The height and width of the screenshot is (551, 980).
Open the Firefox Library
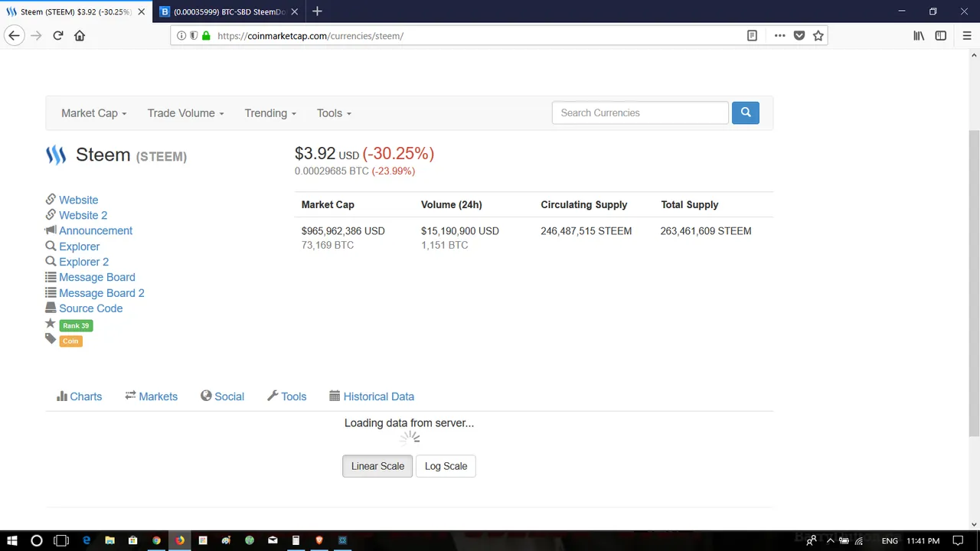(x=919, y=35)
